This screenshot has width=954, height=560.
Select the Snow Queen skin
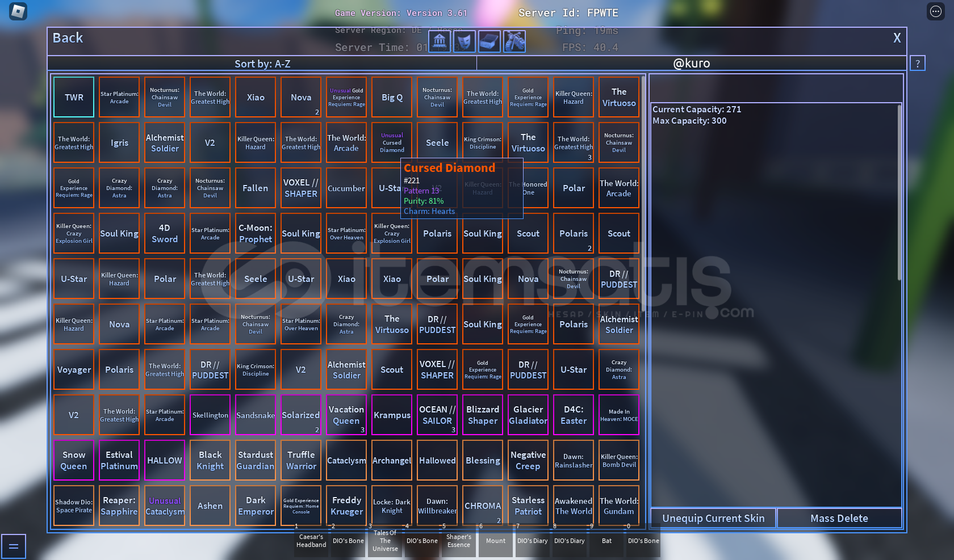point(74,460)
